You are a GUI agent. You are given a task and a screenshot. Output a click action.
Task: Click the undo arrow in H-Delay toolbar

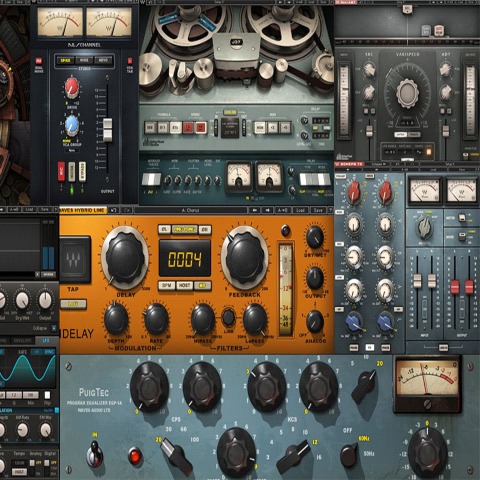click(114, 210)
